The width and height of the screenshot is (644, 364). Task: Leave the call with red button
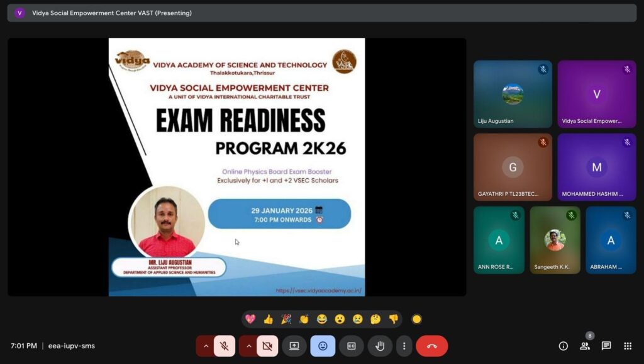point(431,346)
